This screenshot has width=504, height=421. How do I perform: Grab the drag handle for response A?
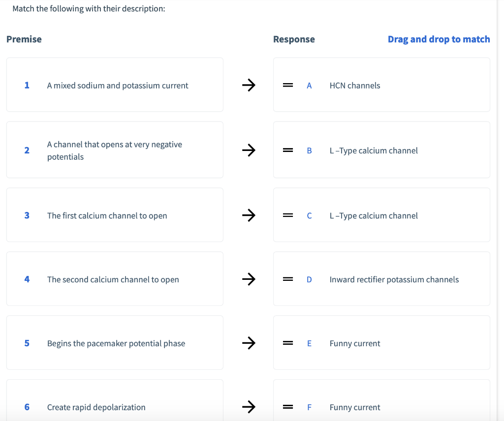pos(288,86)
